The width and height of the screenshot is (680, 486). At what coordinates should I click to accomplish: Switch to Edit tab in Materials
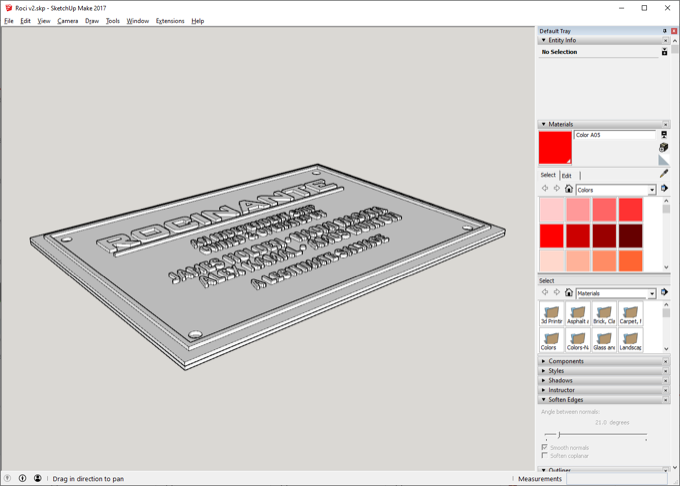click(566, 176)
